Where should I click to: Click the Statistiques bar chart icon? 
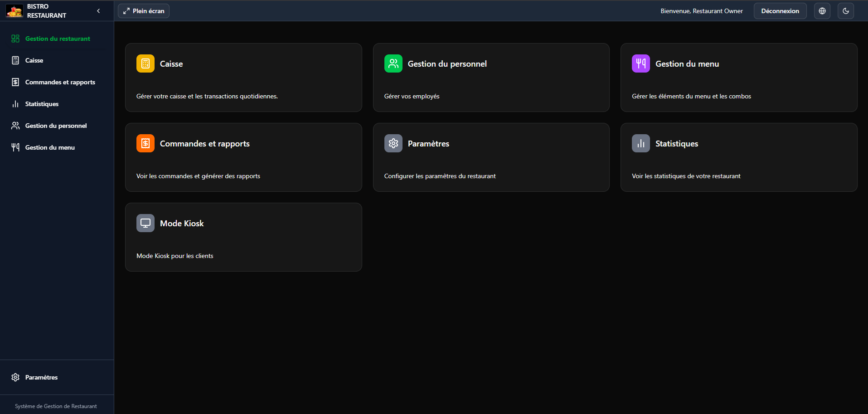pos(640,143)
